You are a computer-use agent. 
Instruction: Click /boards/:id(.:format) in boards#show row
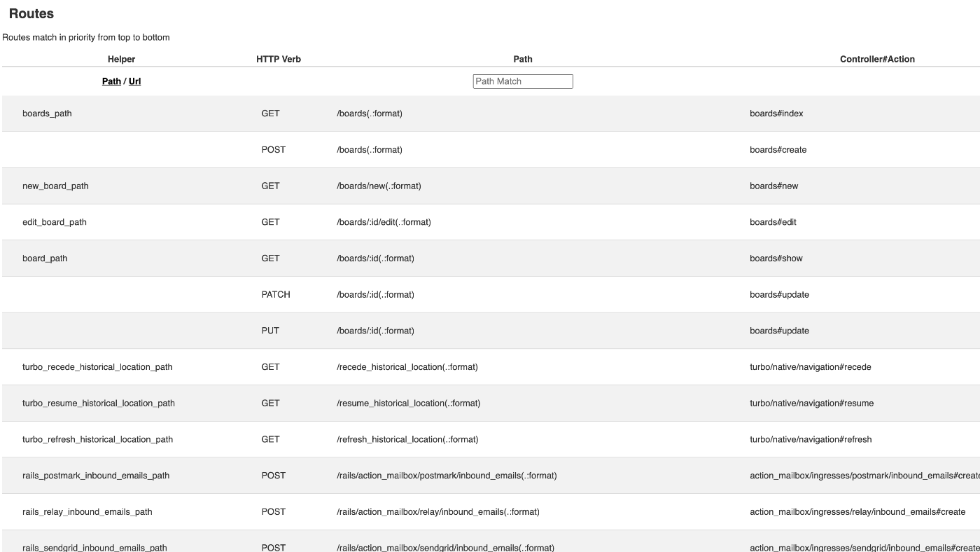(375, 258)
